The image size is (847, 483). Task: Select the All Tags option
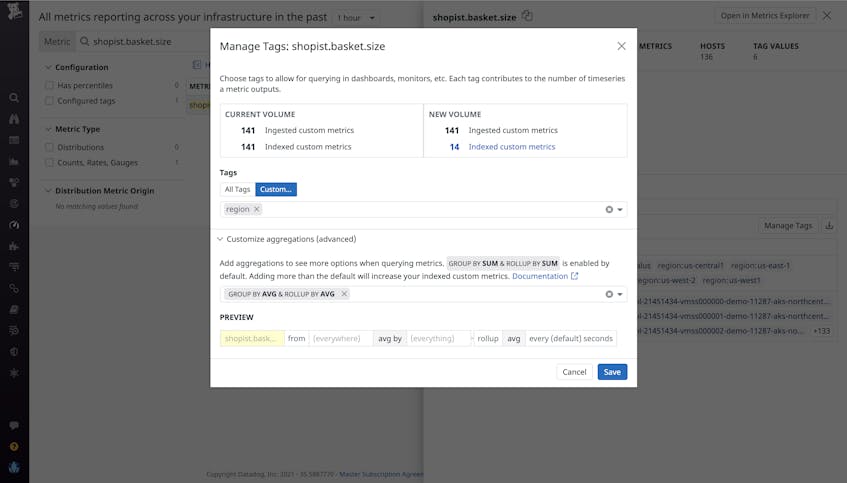click(237, 189)
